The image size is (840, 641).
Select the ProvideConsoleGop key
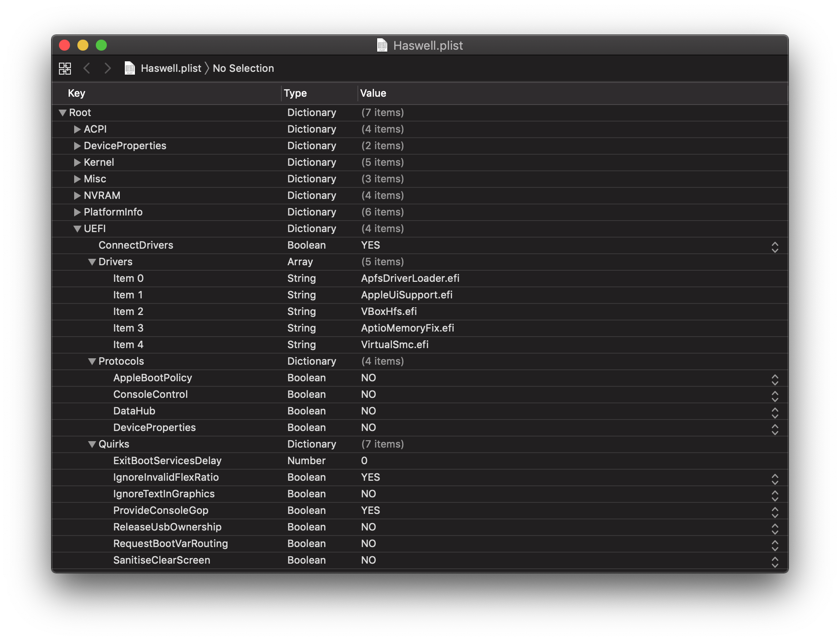click(x=161, y=511)
